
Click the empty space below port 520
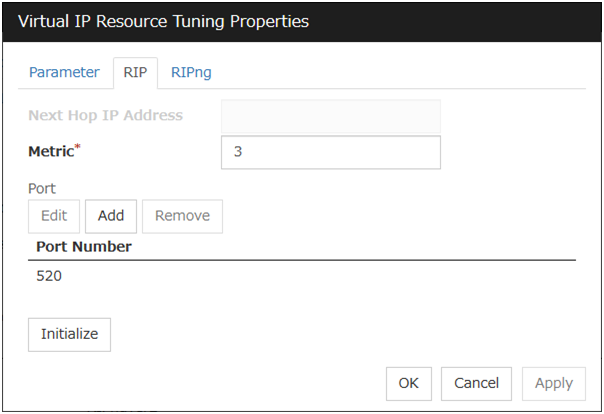[x=300, y=302]
